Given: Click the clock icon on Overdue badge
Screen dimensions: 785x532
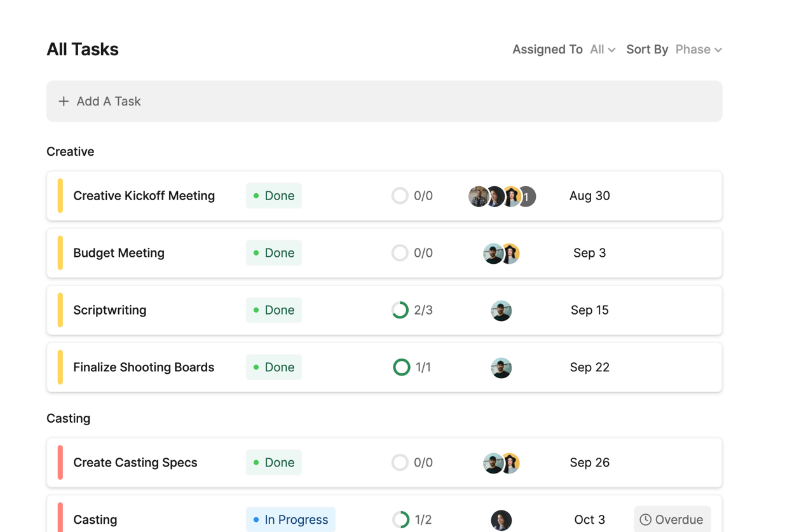Looking at the screenshot, I should click(645, 519).
